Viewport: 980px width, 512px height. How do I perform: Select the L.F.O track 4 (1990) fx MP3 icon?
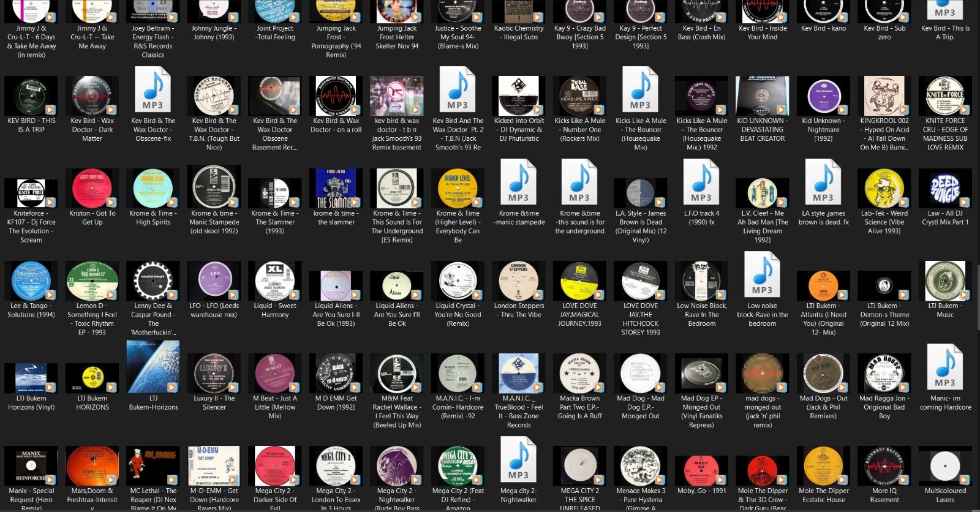click(x=701, y=183)
